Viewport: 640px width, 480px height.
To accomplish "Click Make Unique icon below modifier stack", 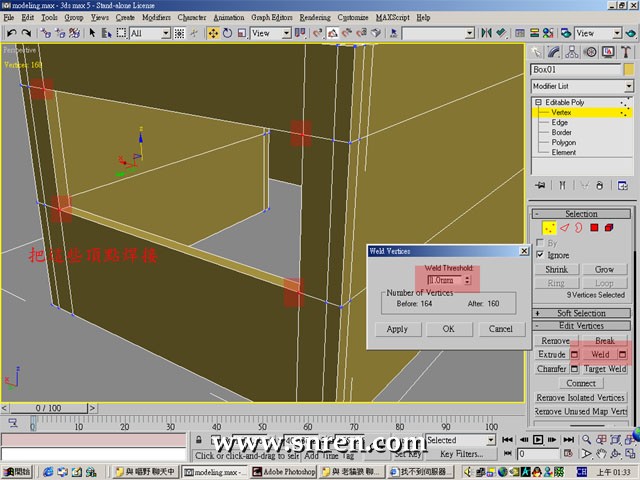I will (585, 186).
